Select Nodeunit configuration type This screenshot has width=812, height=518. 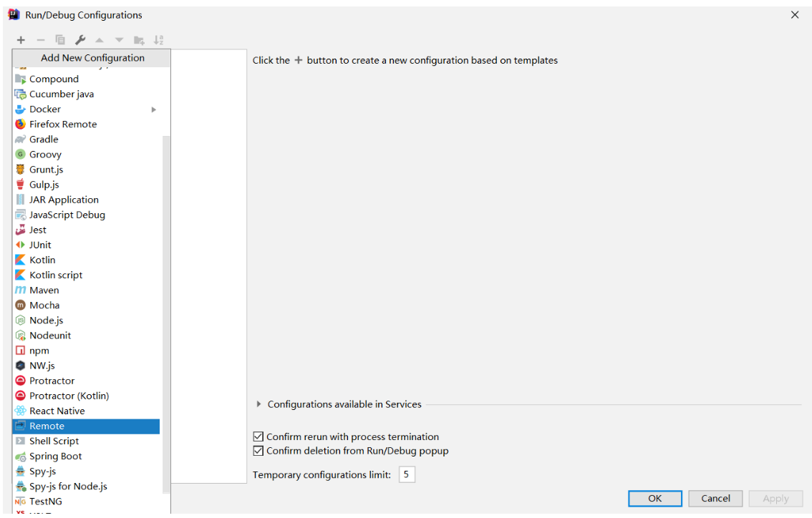[86, 336]
